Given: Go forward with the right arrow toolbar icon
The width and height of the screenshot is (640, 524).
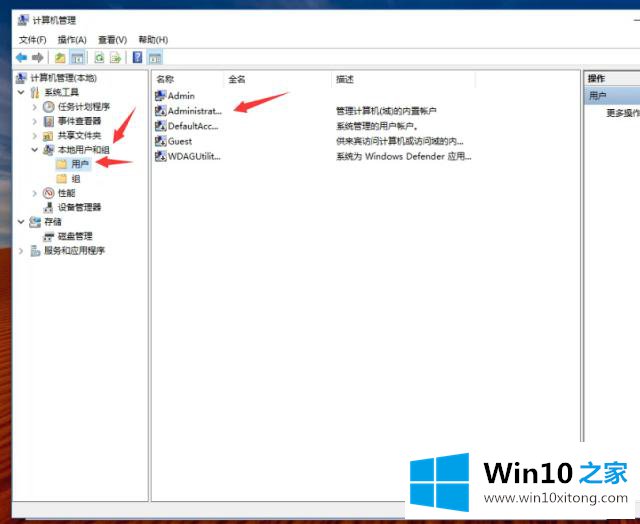Looking at the screenshot, I should pyautogui.click(x=38, y=58).
